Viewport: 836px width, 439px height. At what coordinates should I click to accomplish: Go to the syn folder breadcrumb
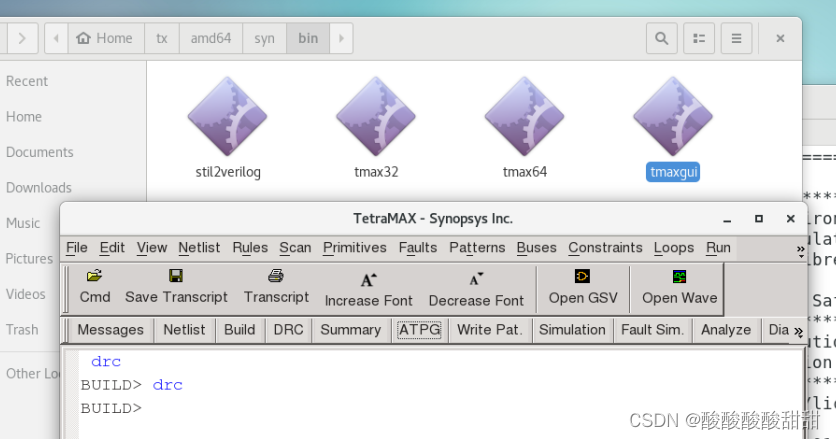pos(264,38)
